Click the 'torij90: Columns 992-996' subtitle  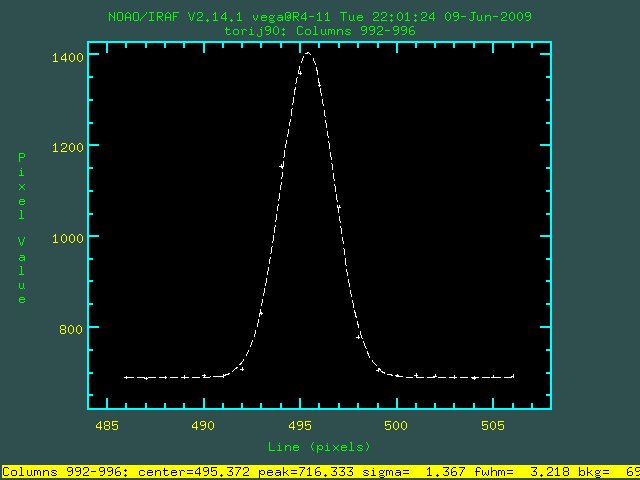pyautogui.click(x=320, y=31)
